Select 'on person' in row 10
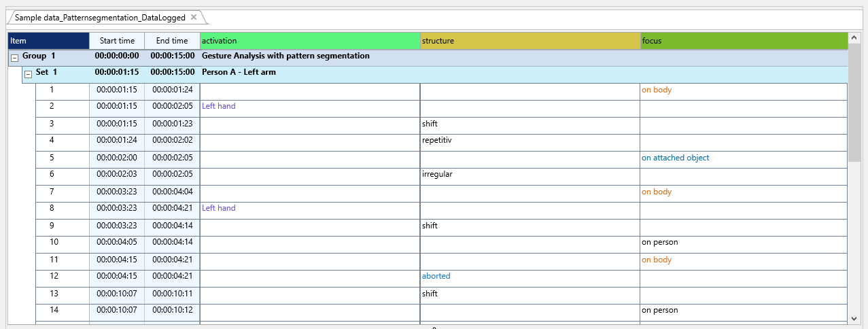 (x=660, y=243)
